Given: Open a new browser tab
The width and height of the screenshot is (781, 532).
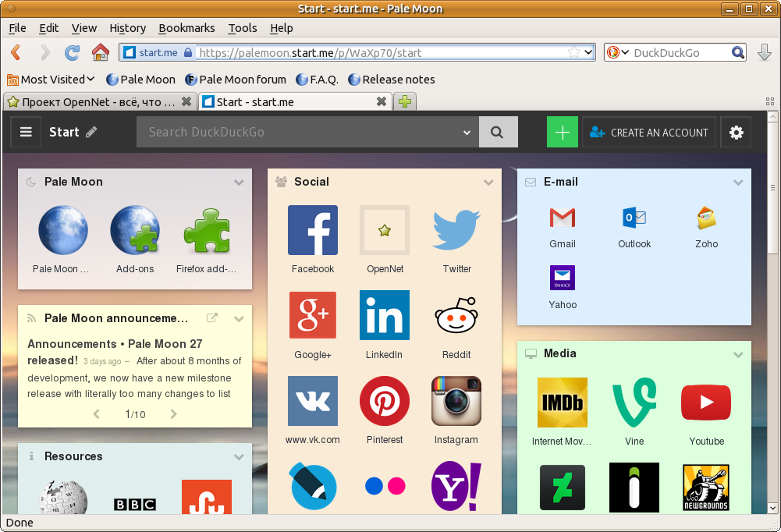Looking at the screenshot, I should pyautogui.click(x=405, y=101).
